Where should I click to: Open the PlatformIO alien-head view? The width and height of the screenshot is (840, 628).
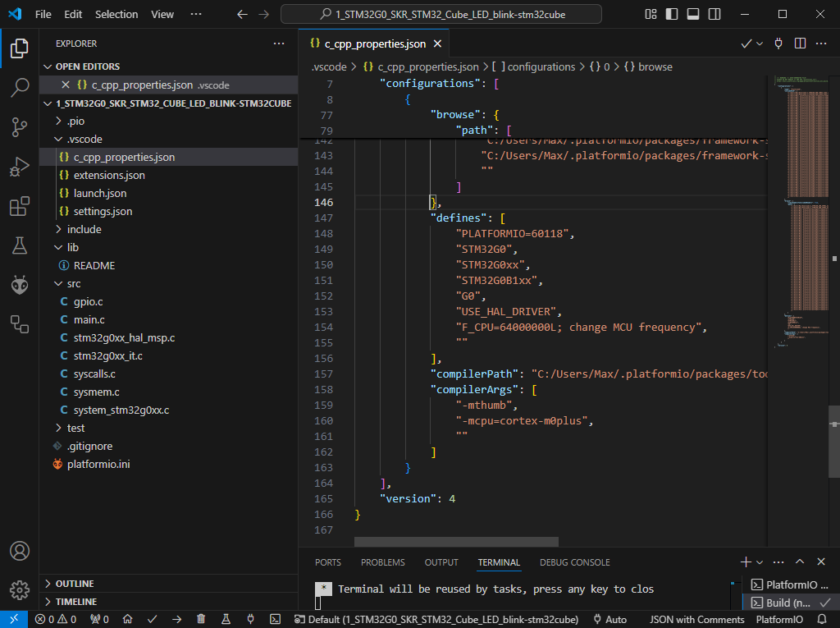pos(20,286)
